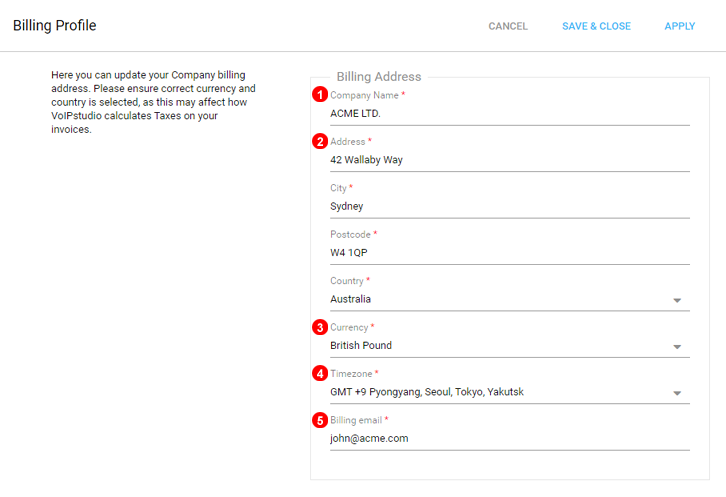
Task: Open the Timezone dropdown arrow
Action: (677, 393)
